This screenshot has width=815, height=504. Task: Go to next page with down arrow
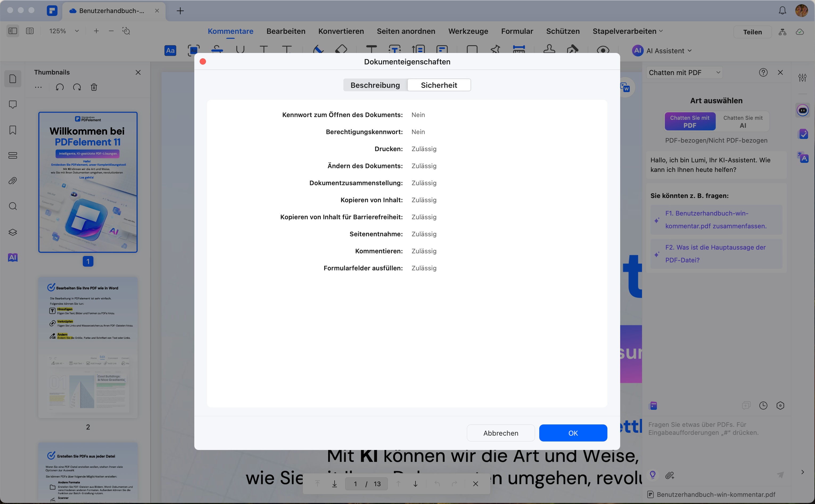click(x=415, y=484)
